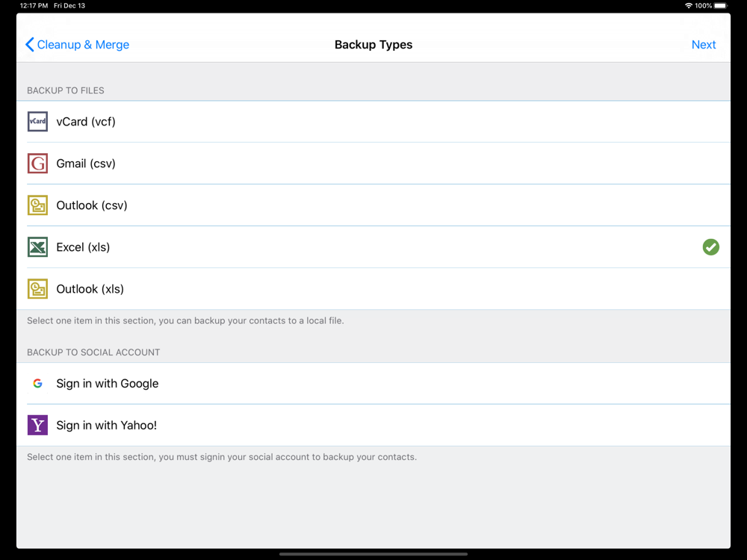Tap the green Excel X icon
The height and width of the screenshot is (560, 747).
tap(37, 247)
